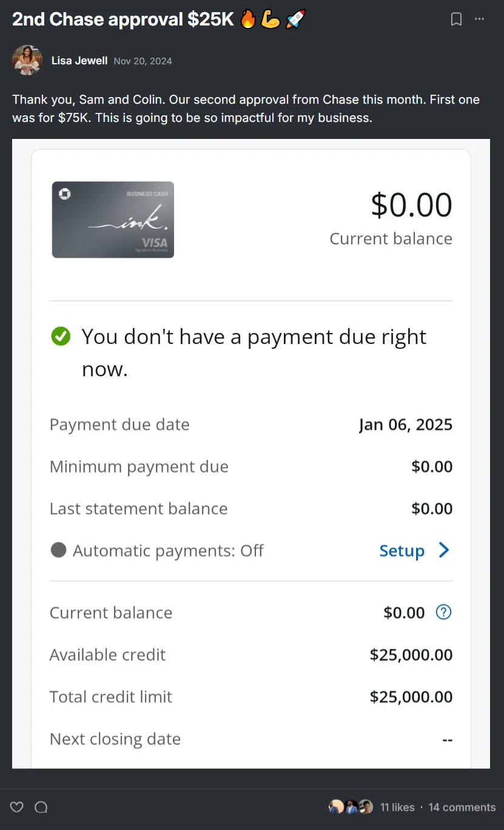Open Lisa Jewell's profile name link

[x=79, y=61]
